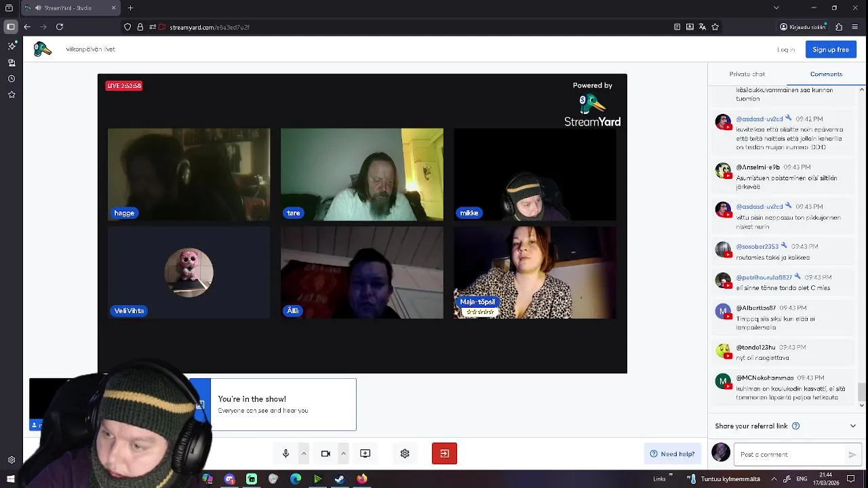Select Älä's video tile

pos(362,272)
